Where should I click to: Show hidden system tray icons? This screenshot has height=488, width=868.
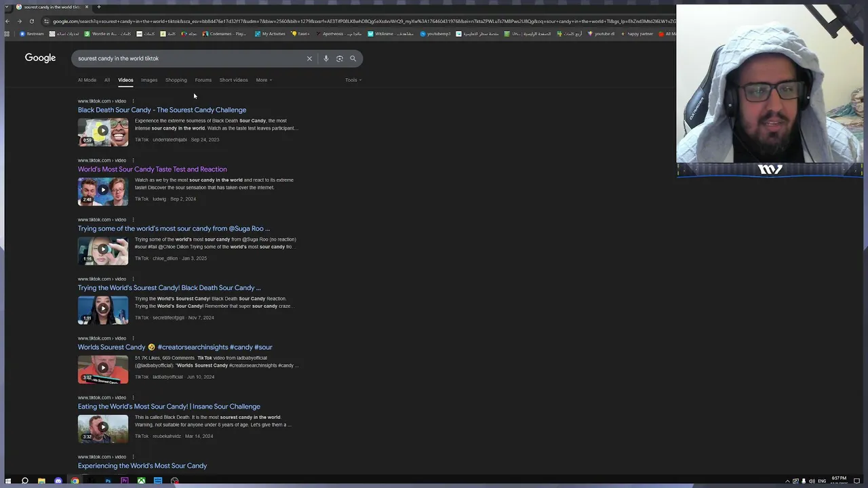pos(787,481)
